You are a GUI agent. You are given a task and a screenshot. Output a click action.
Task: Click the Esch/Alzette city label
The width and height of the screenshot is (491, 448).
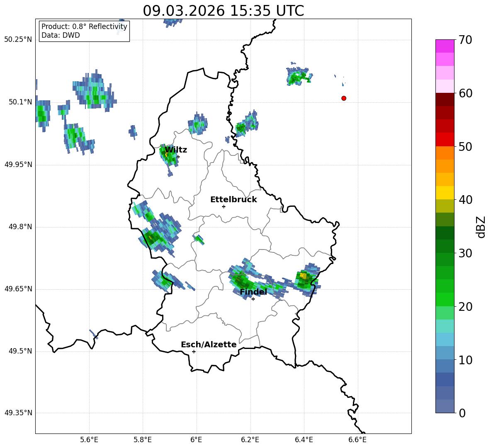pyautogui.click(x=209, y=345)
